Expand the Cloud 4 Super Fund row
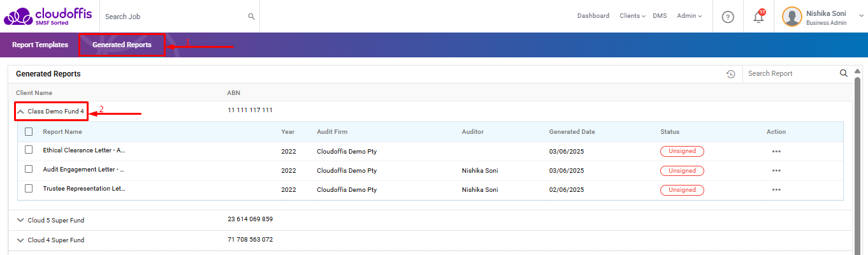Image resolution: width=868 pixels, height=255 pixels. [x=20, y=240]
